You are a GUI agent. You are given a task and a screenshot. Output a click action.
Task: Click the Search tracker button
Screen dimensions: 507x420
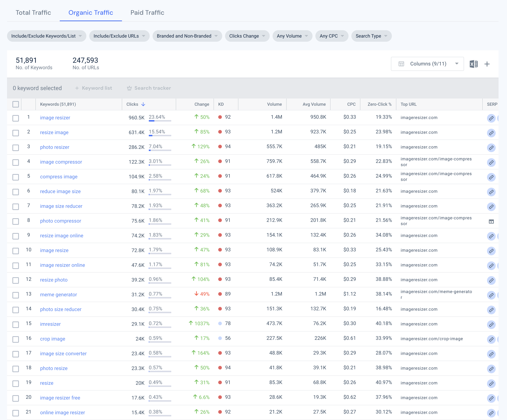coord(149,88)
